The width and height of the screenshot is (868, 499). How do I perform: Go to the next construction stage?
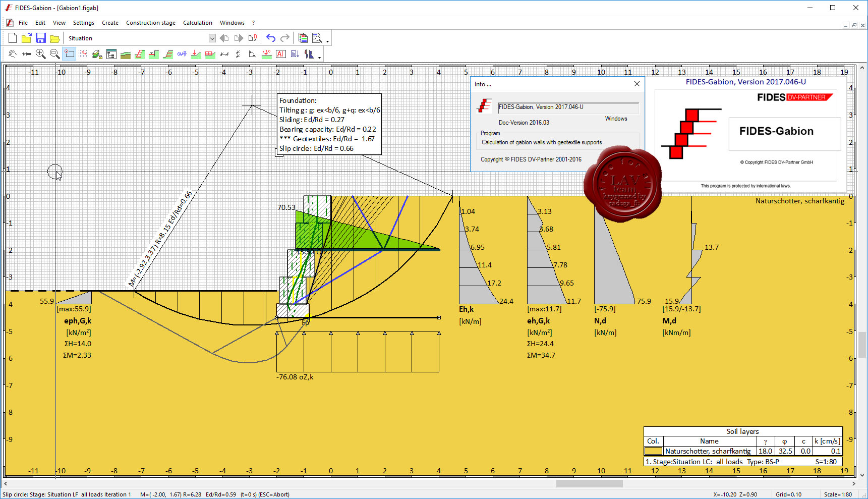click(x=239, y=38)
